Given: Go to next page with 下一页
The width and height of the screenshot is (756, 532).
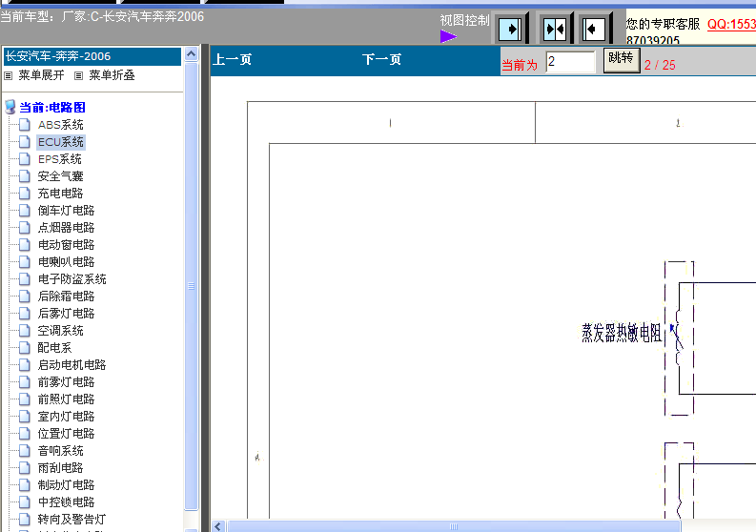Looking at the screenshot, I should [x=381, y=59].
